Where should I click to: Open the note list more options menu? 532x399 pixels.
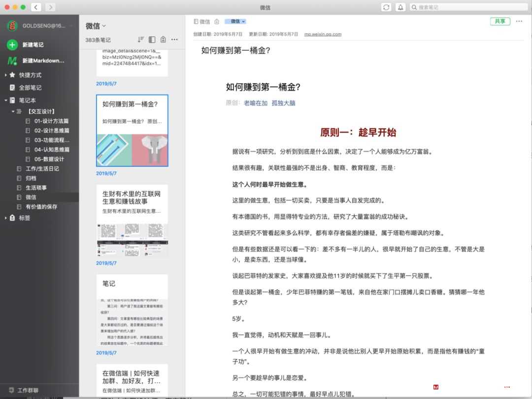coord(174,40)
